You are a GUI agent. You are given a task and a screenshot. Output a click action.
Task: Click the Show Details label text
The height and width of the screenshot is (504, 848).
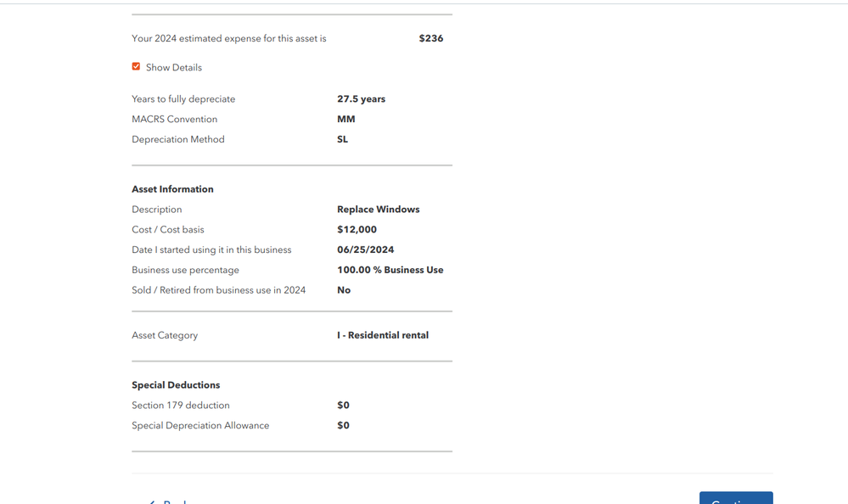[x=174, y=68]
